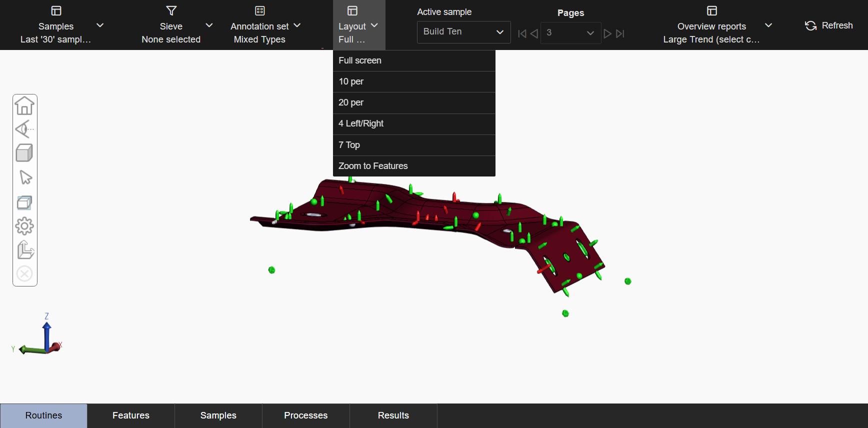Expand the page number dropdown
Viewport: 868px width, 428px height.
[x=570, y=33]
